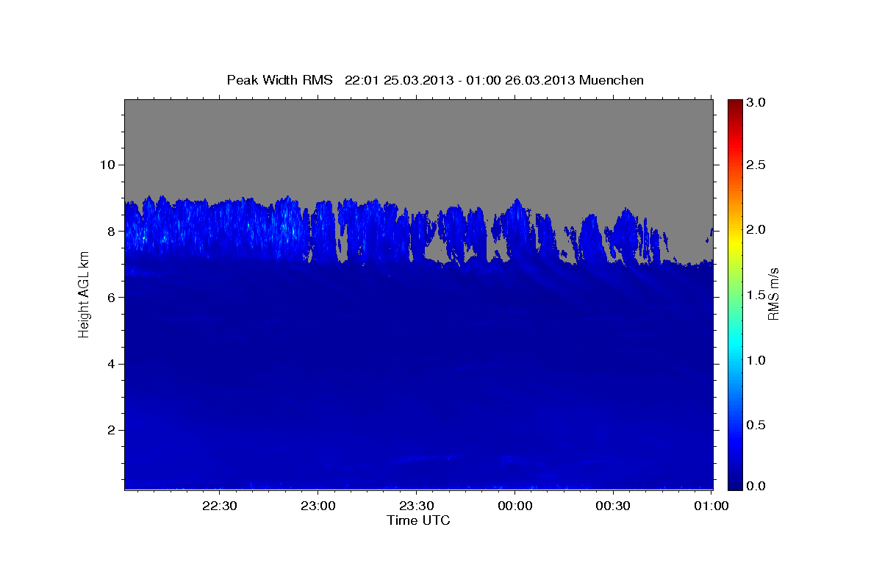
Task: Click the 01:00 time tick label
Action: coord(711,506)
